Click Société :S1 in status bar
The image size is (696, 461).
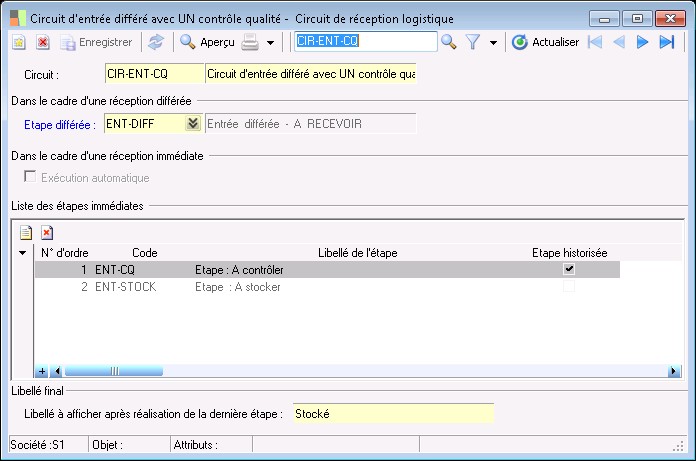coord(38,445)
